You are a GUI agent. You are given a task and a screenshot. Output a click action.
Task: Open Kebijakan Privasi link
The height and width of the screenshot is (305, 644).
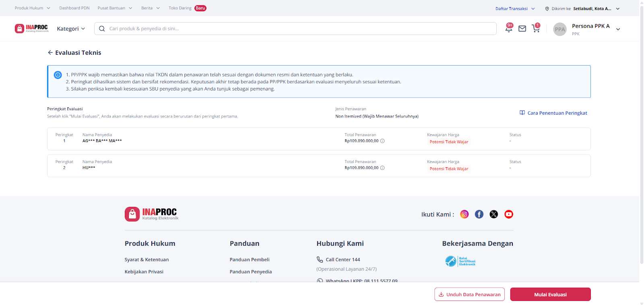point(144,272)
